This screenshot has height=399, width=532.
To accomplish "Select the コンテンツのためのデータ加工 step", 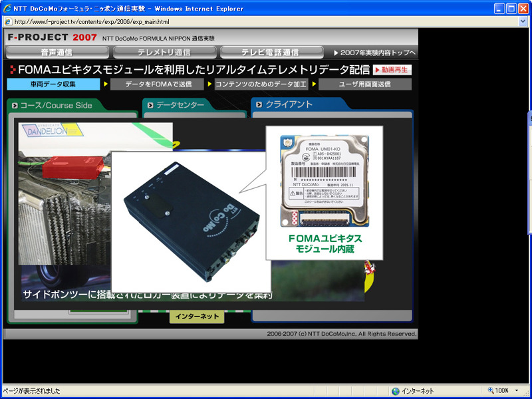I will [x=261, y=84].
